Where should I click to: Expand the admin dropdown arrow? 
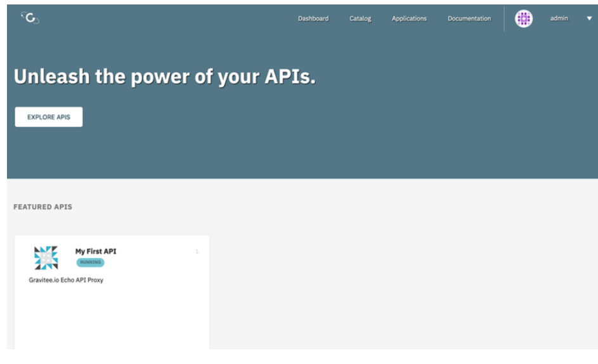pos(589,19)
